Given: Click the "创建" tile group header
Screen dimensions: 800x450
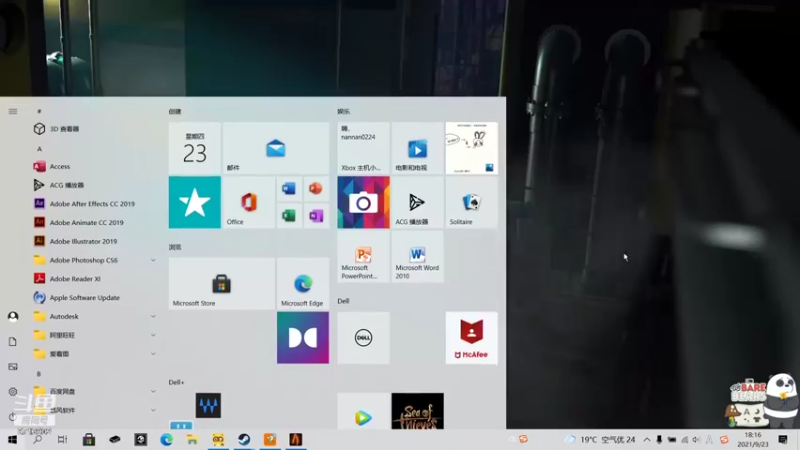Looking at the screenshot, I should (x=175, y=111).
